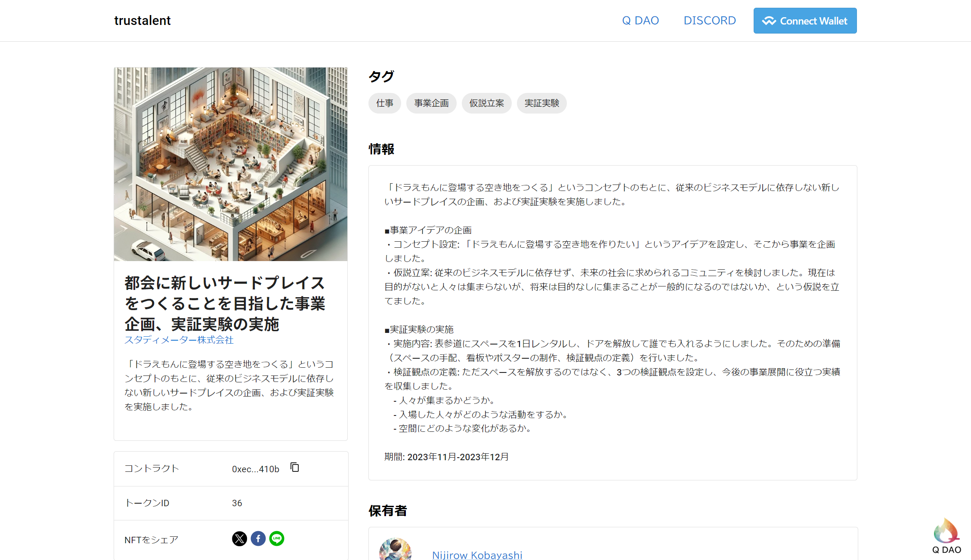Screen dimensions: 971x560
Task: Copy the contract address 0xec...410b
Action: click(x=295, y=468)
